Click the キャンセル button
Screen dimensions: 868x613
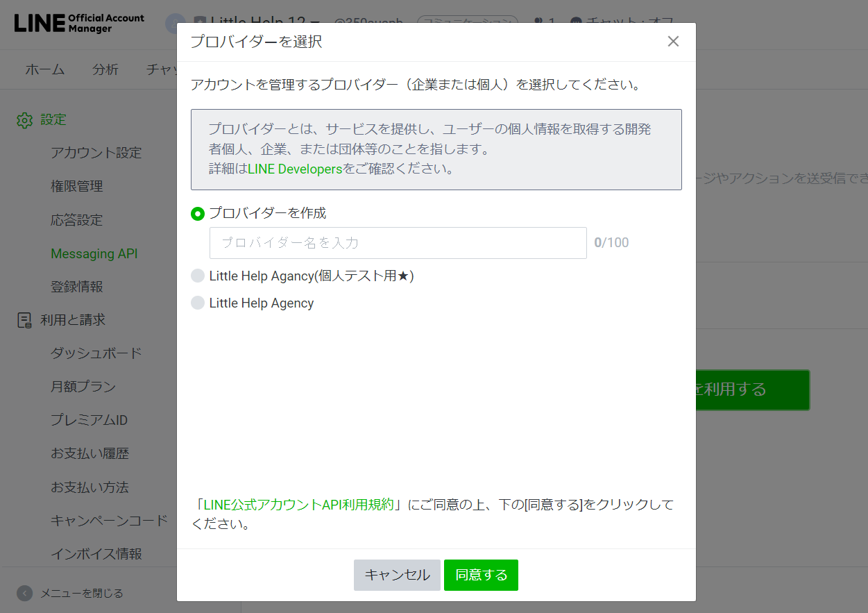[x=397, y=575]
